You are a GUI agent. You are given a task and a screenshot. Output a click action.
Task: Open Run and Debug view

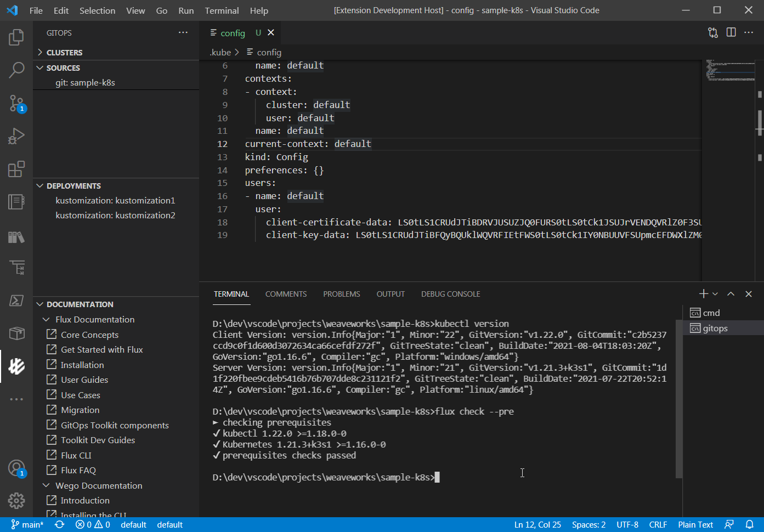[x=16, y=136]
